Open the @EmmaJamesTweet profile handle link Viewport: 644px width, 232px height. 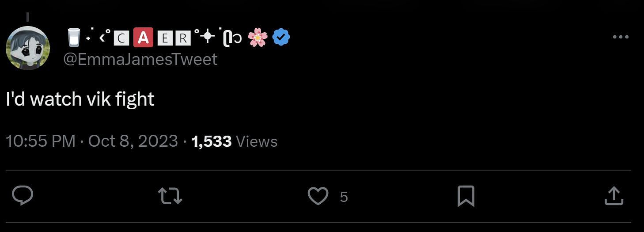[140, 59]
